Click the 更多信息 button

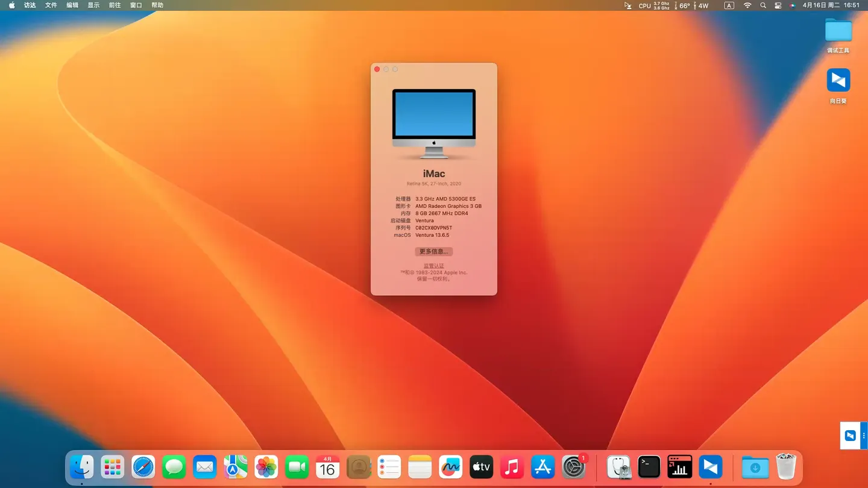[x=433, y=251]
